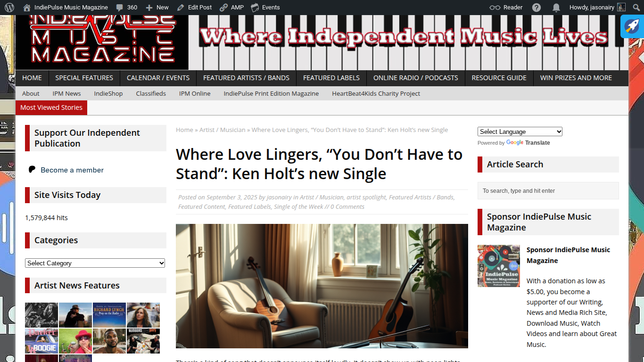Click the home icon beside IndiePulse Music Magazine
This screenshot has width=644, height=362.
27,8
